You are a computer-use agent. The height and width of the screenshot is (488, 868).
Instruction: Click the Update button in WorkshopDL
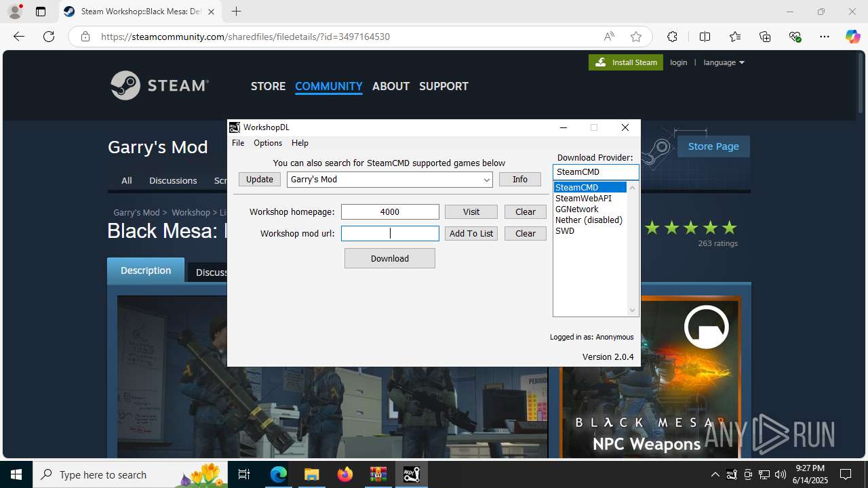tap(260, 179)
